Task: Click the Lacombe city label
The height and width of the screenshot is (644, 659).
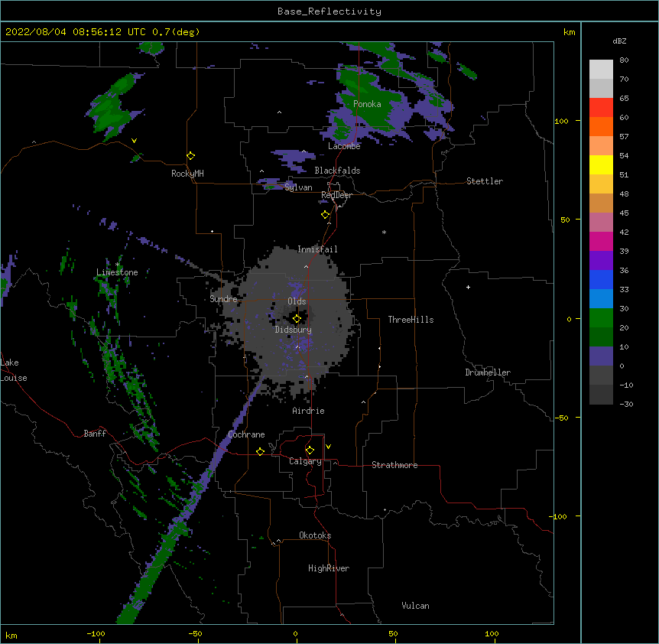Action: tap(344, 146)
